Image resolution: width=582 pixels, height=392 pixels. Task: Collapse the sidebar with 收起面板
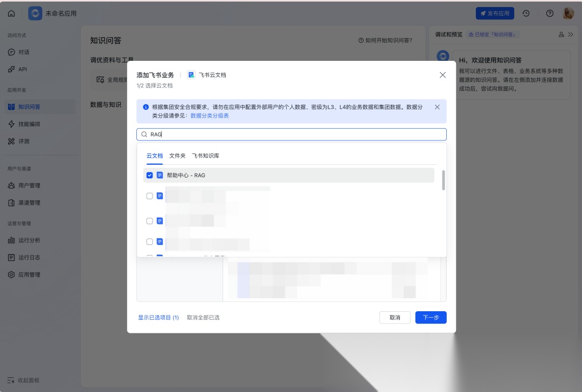pos(23,381)
